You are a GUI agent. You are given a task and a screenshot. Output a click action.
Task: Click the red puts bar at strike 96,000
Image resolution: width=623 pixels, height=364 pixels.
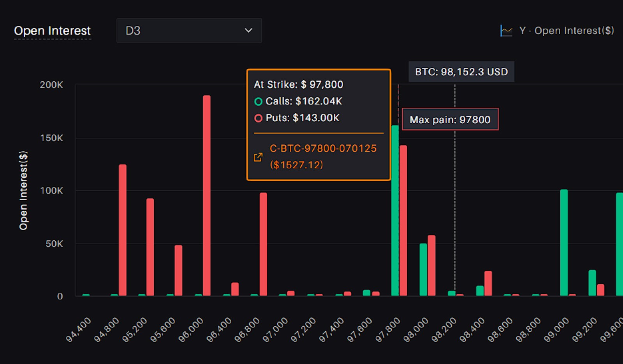point(207,196)
